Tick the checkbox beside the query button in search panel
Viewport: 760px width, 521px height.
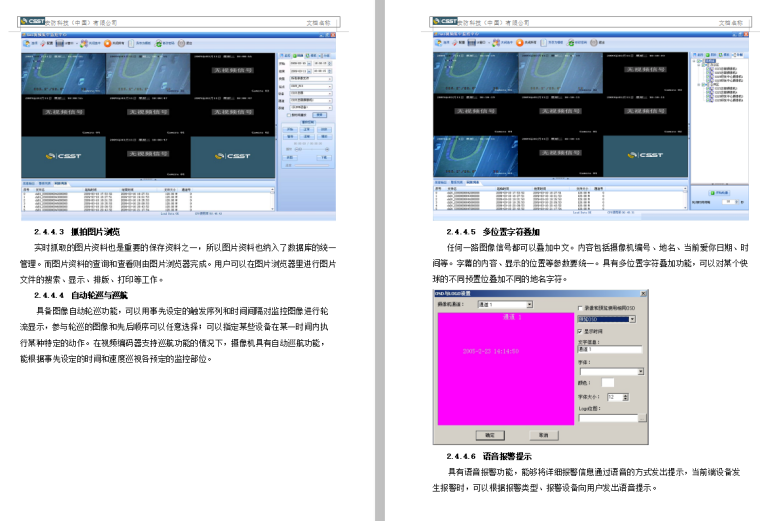(x=289, y=115)
